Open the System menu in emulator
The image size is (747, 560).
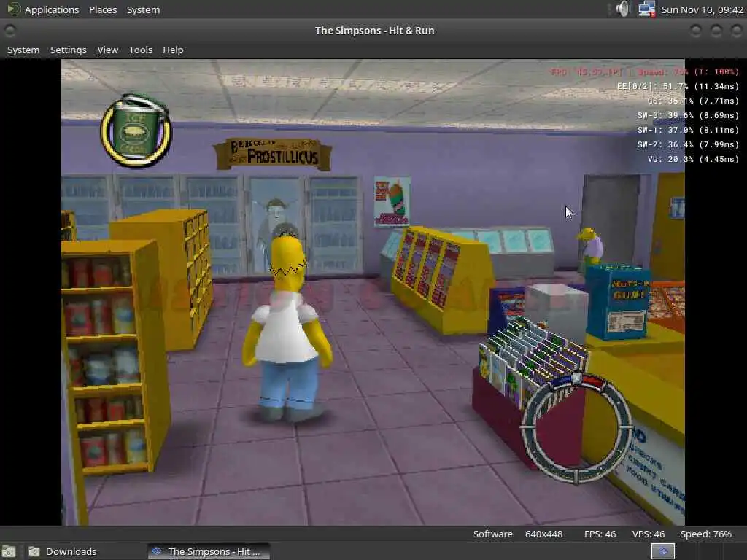(23, 50)
